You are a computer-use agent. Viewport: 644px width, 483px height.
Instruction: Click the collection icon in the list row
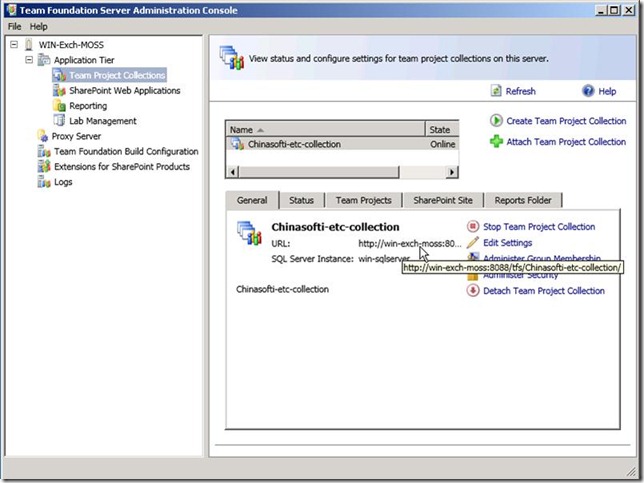pos(237,144)
